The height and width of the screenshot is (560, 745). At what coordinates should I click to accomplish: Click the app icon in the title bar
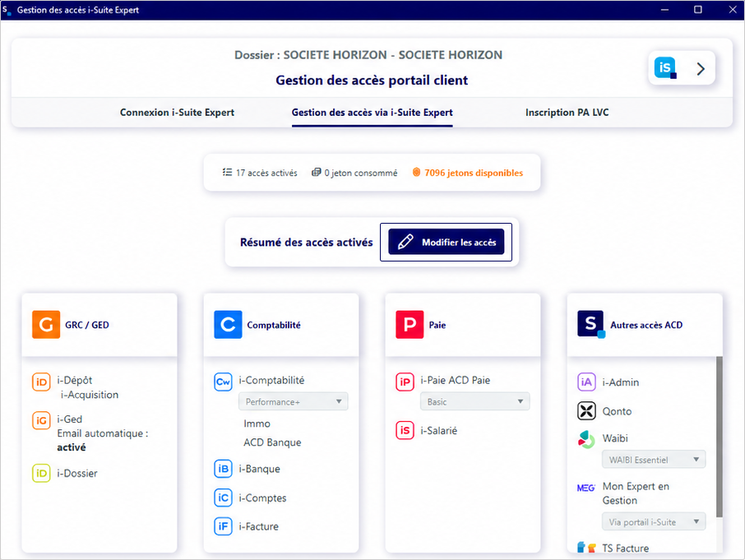coord(7,10)
